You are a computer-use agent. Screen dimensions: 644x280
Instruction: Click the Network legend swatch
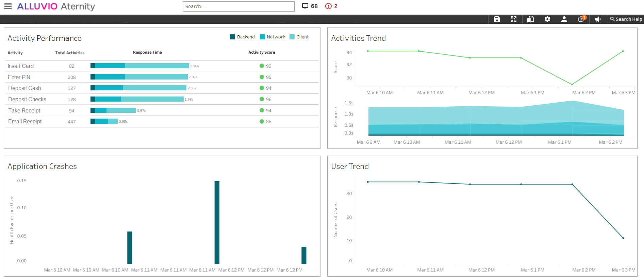point(262,37)
